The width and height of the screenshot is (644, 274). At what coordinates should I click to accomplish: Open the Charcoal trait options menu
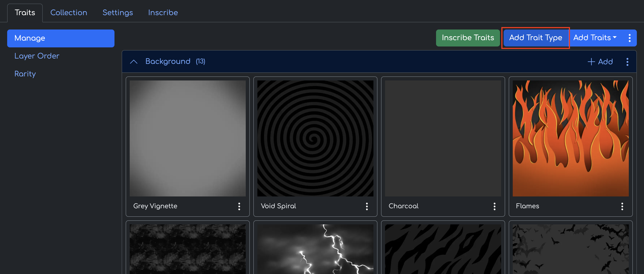click(x=494, y=206)
